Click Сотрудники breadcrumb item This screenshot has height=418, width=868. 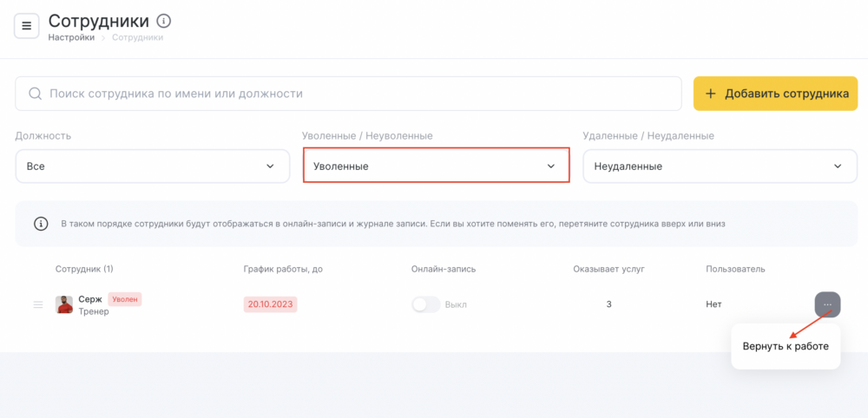click(138, 37)
